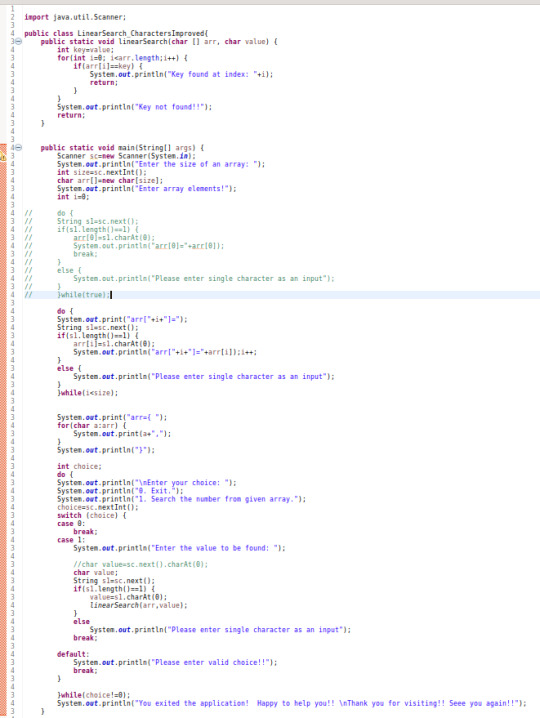Screen dimensions: 540x718
Task: Click the 'case 0:' label
Action: click(71, 524)
